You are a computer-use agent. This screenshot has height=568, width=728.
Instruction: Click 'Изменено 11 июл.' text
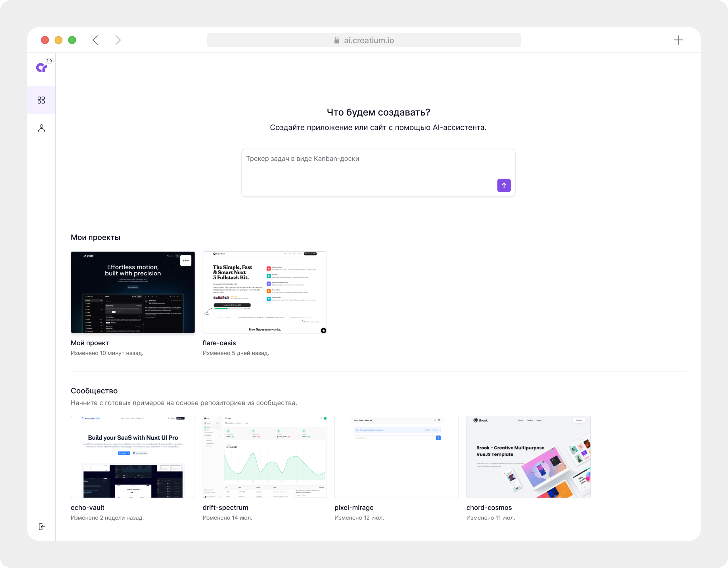tap(491, 518)
